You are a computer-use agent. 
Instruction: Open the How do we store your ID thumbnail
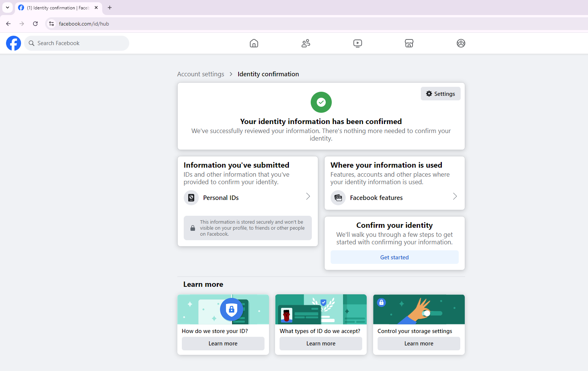[223, 309]
